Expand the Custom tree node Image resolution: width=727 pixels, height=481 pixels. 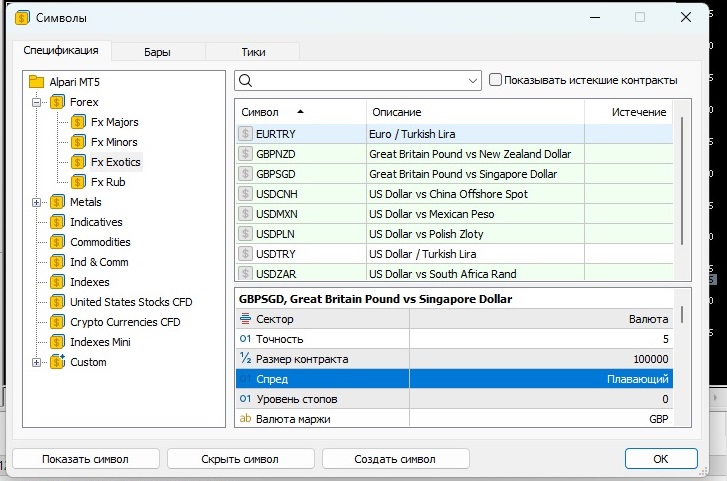coord(37,362)
